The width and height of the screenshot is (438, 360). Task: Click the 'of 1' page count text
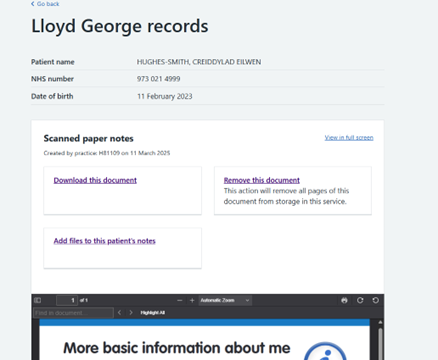tap(84, 300)
